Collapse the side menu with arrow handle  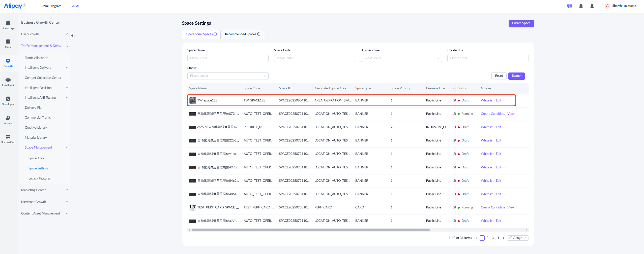pos(72,36)
